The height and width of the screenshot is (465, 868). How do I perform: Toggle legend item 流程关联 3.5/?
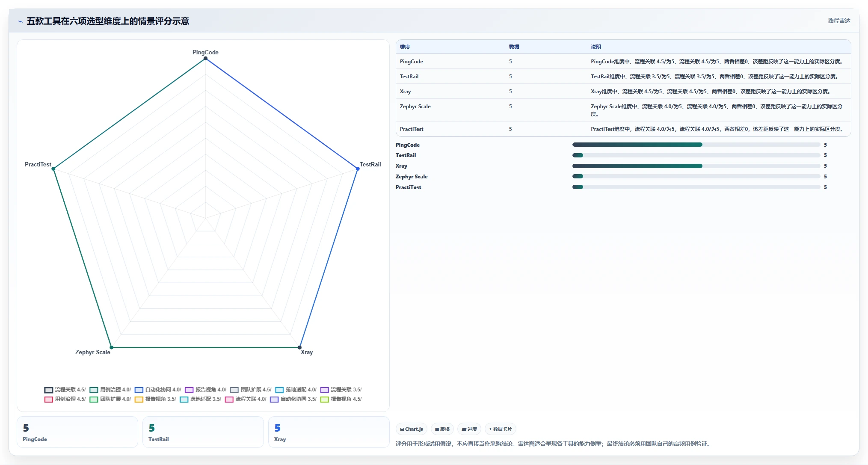point(341,390)
